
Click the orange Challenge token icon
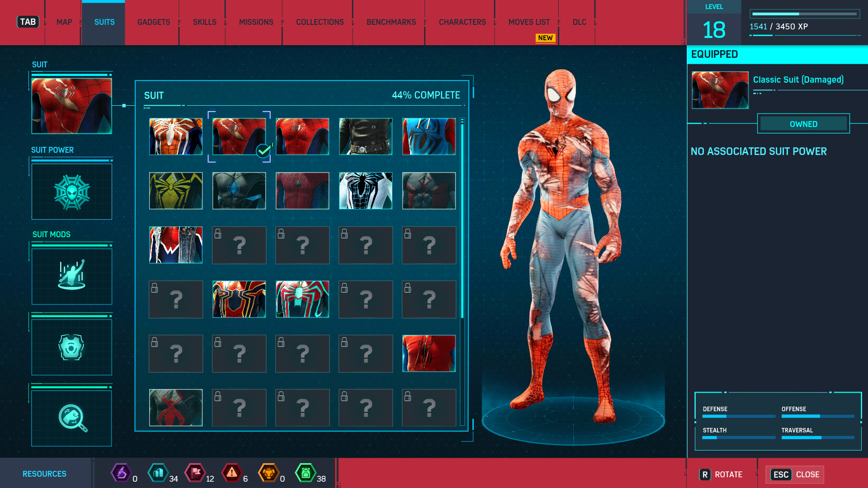pos(269,473)
